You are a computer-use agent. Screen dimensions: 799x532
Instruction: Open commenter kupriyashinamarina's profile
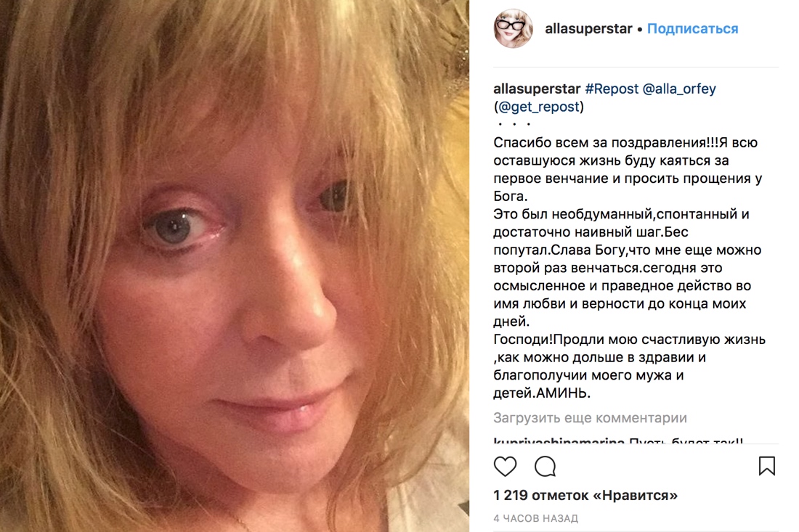tap(559, 441)
